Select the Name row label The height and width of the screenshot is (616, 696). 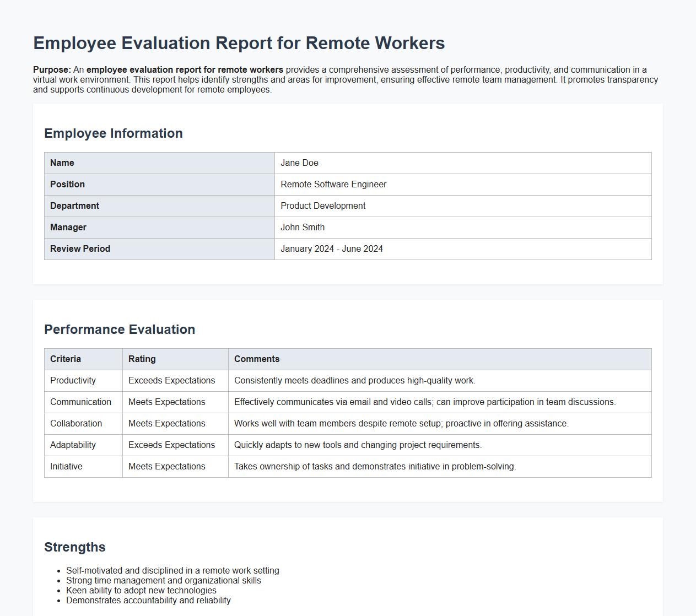point(62,163)
